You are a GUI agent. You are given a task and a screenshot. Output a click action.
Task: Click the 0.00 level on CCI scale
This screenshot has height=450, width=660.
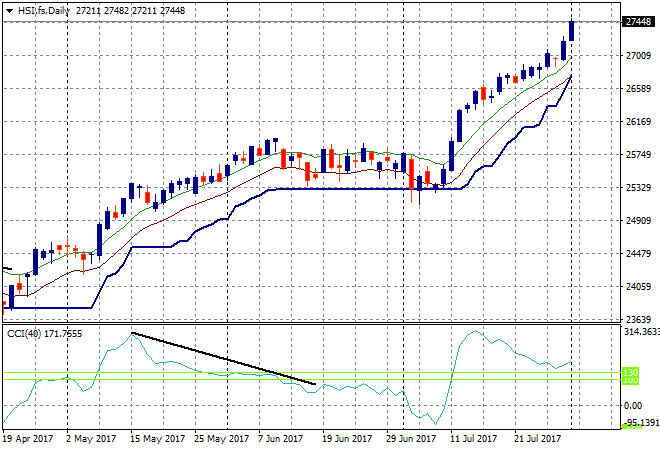click(632, 405)
